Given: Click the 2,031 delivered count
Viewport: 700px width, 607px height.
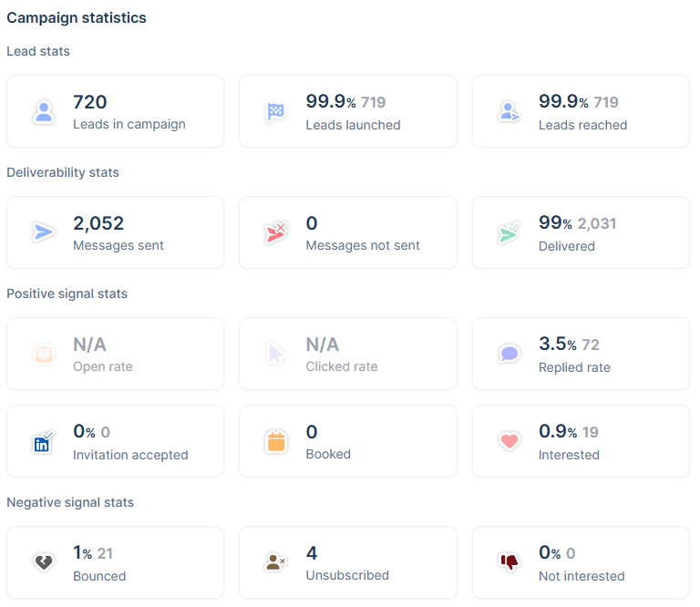Looking at the screenshot, I should (x=597, y=223).
